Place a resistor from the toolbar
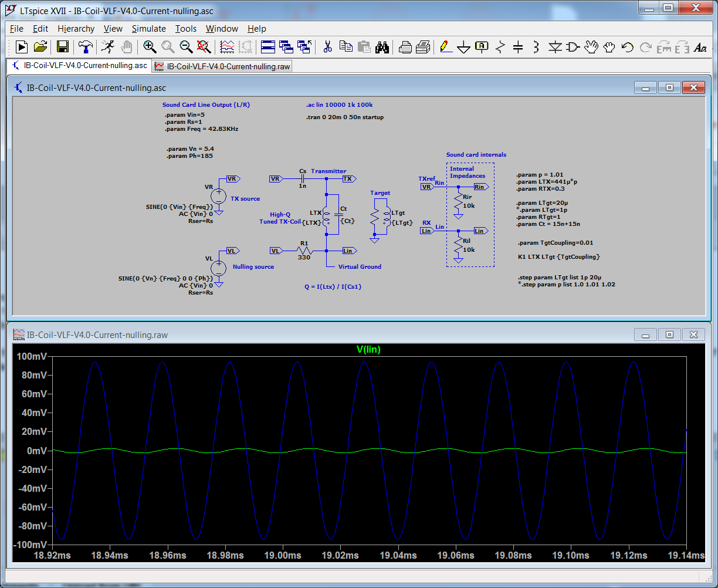Image resolution: width=718 pixels, height=588 pixels. 500,47
